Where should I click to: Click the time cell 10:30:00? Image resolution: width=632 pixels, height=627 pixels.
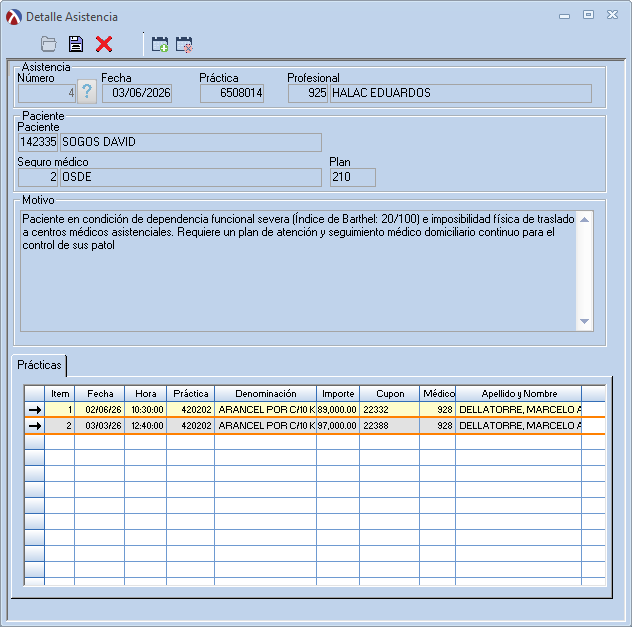coord(146,410)
